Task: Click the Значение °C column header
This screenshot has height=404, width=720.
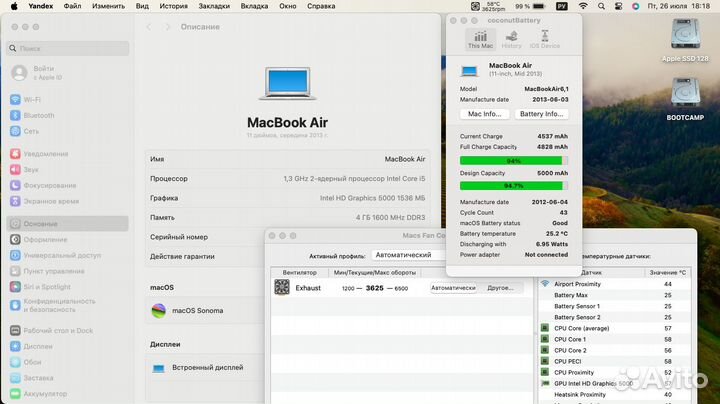Action: click(x=668, y=273)
